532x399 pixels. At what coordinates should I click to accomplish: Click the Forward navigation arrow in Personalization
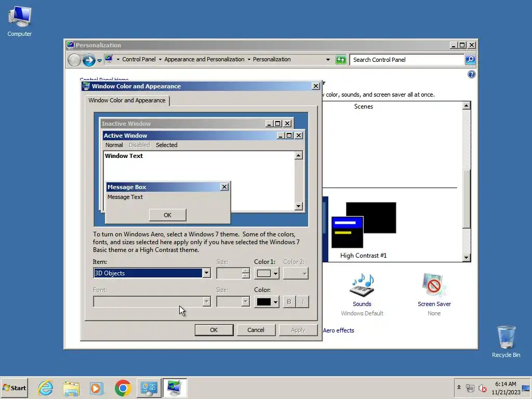[89, 60]
